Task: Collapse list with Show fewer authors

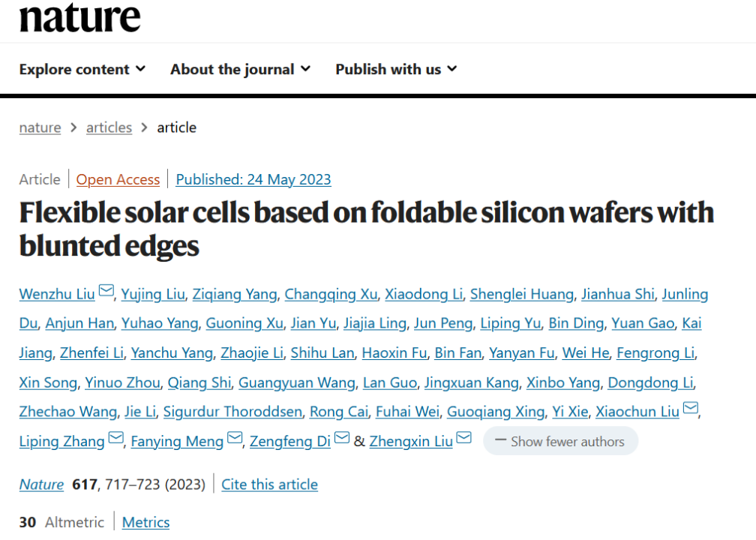Action: pos(560,442)
